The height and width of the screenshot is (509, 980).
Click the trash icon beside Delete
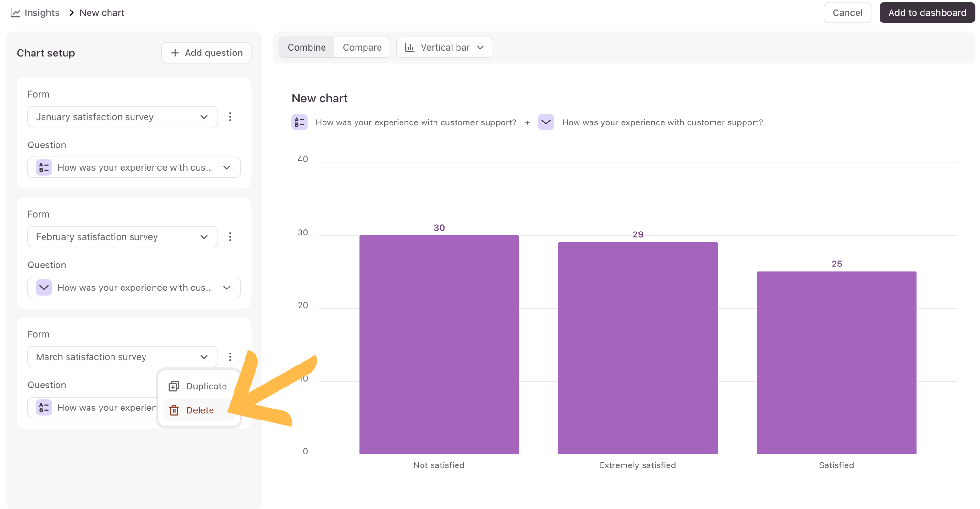(174, 410)
